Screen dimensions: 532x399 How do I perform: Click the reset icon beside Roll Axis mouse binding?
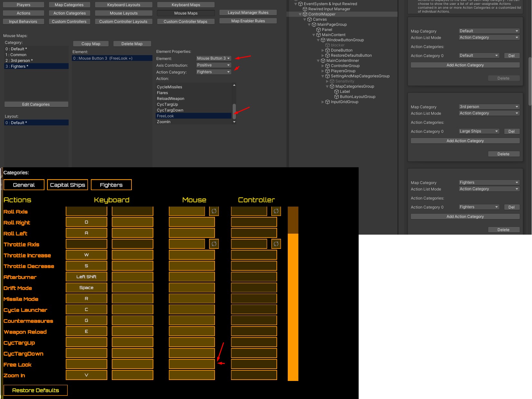(214, 211)
